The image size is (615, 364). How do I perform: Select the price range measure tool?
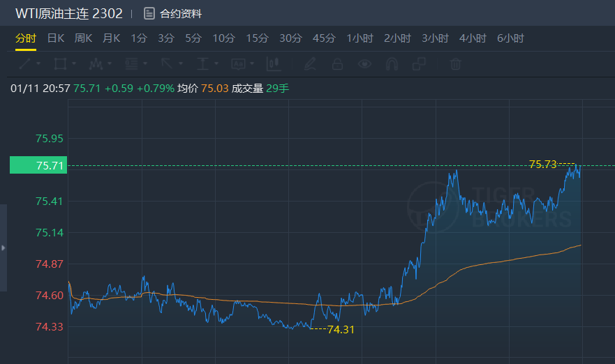click(202, 63)
